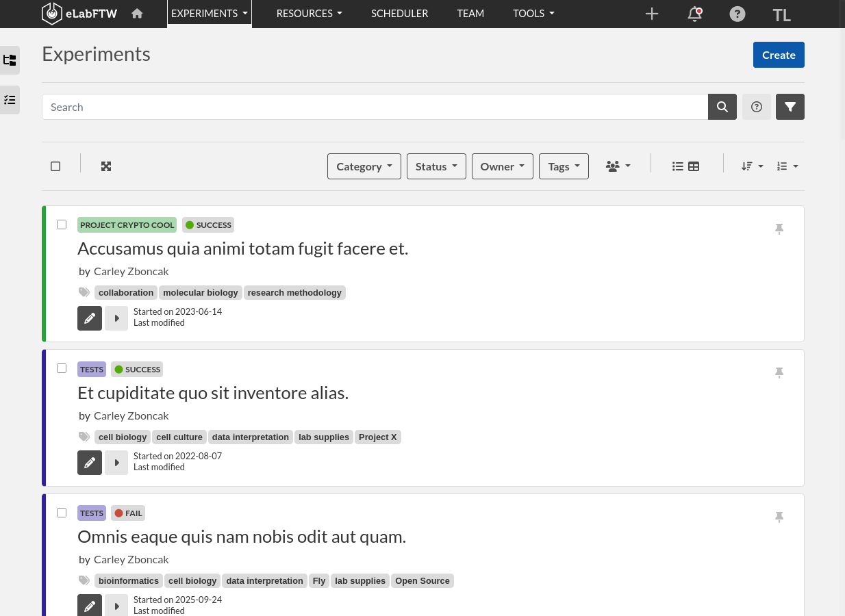The height and width of the screenshot is (616, 845).
Task: Switch to table view layout icon
Action: point(694,166)
